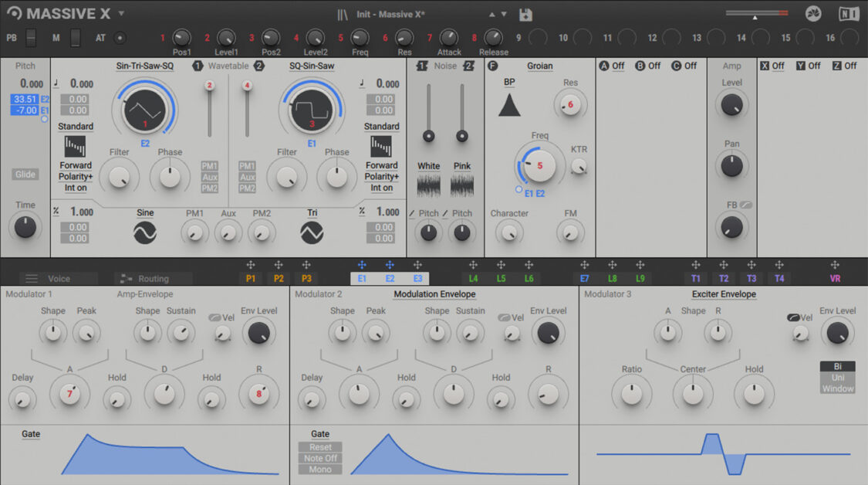The height and width of the screenshot is (485, 868).
Task: Click the BP filter triangle icon
Action: (x=508, y=107)
